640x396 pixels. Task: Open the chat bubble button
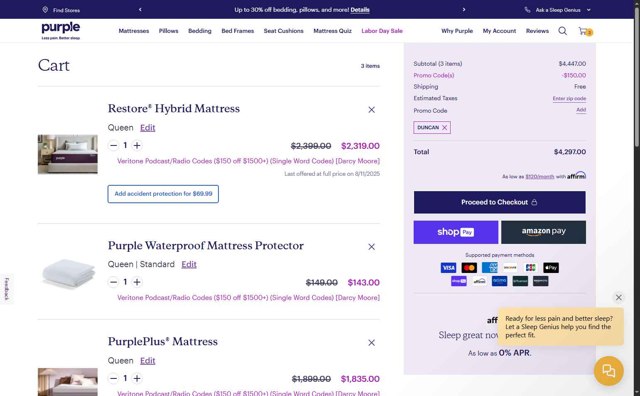pos(609,371)
